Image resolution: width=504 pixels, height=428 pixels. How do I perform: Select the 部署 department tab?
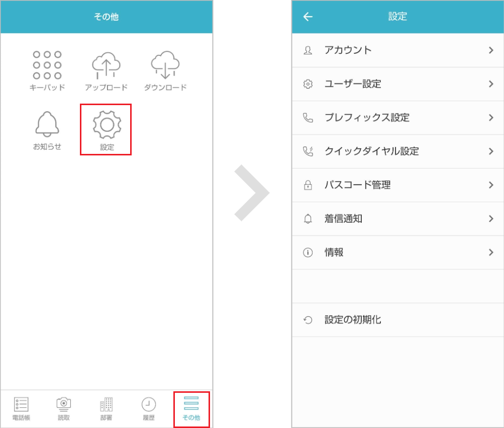[x=106, y=409]
